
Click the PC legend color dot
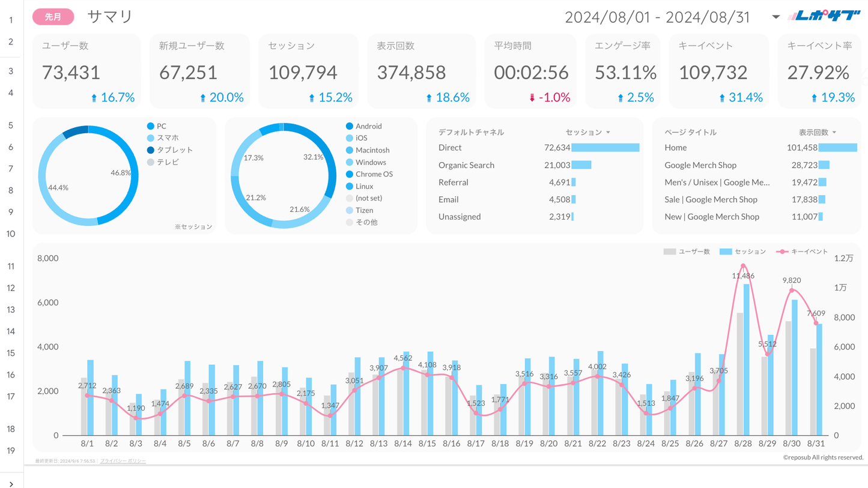151,126
